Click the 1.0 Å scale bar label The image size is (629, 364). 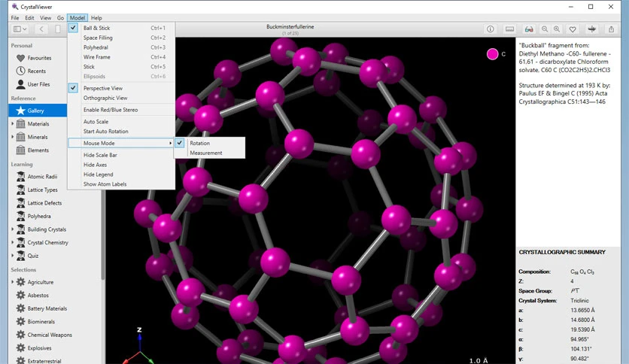[479, 360]
